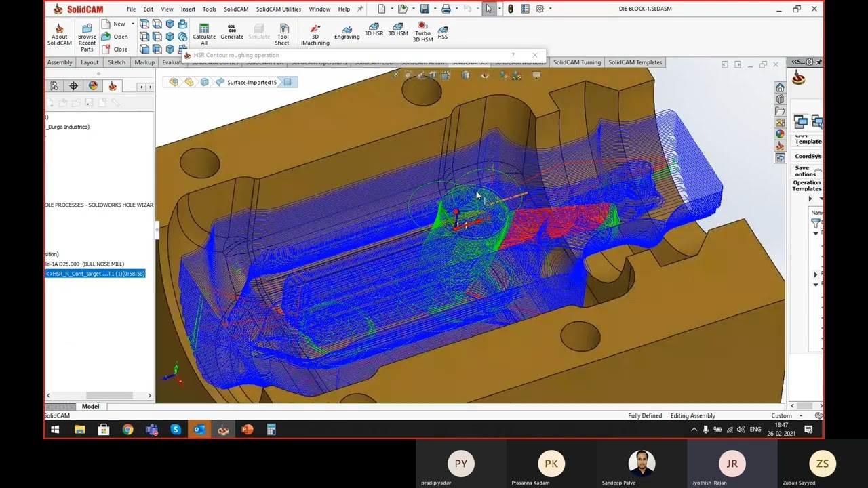This screenshot has width=868, height=488.
Task: Add a 3D HSR operation
Action: [374, 30]
